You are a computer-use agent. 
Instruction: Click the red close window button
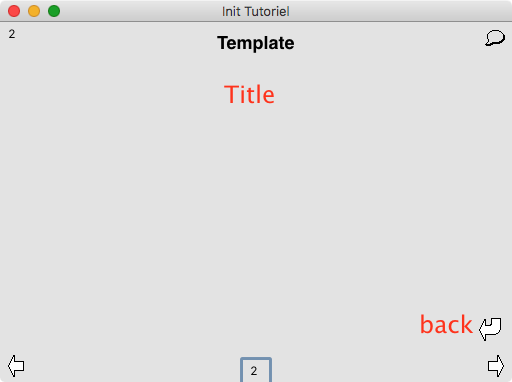pos(14,11)
